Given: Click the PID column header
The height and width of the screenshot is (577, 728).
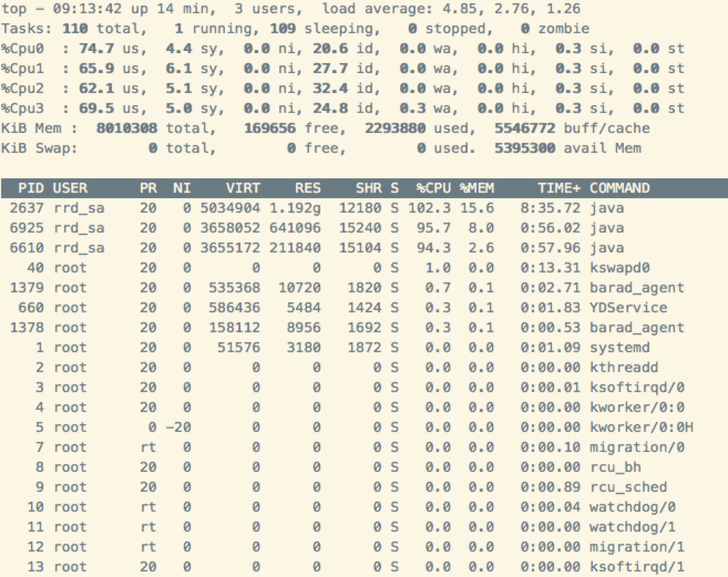Looking at the screenshot, I should click(x=31, y=188).
